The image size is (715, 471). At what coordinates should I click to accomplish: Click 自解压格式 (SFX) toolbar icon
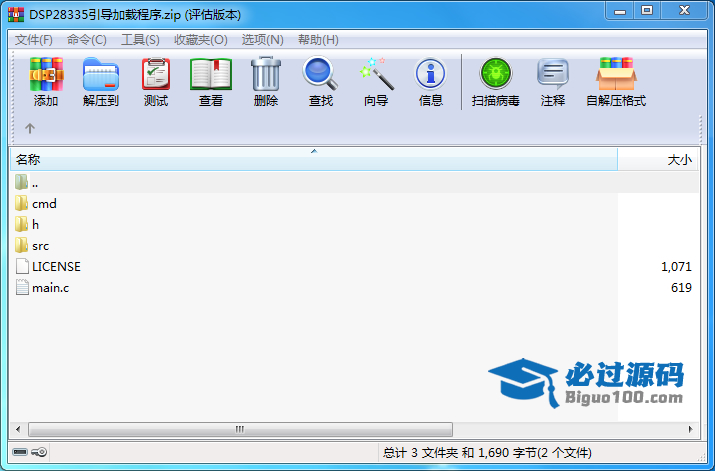pyautogui.click(x=616, y=73)
